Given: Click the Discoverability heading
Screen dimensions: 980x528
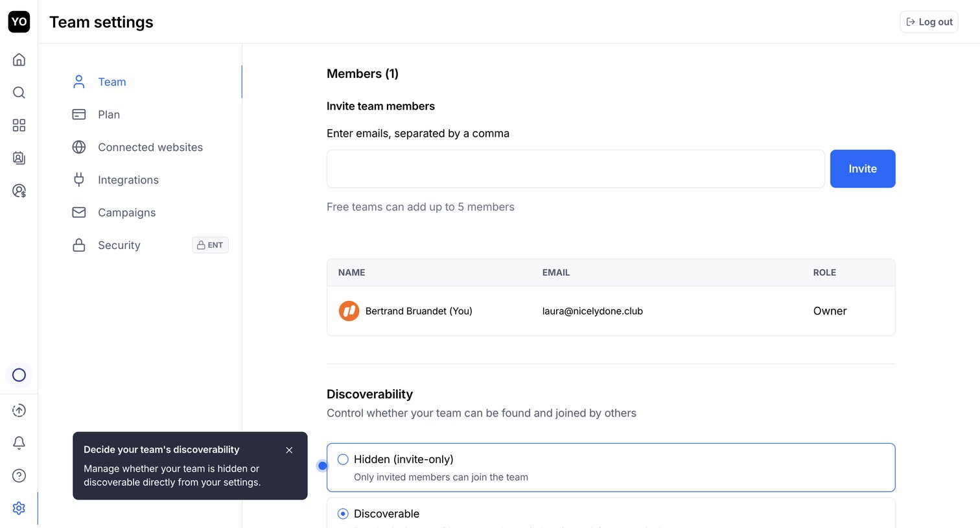Looking at the screenshot, I should 369,394.
